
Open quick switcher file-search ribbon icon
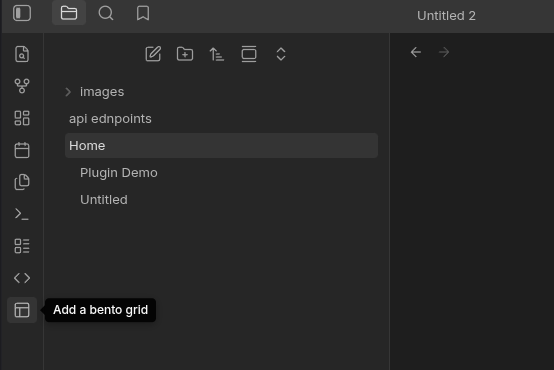click(22, 54)
